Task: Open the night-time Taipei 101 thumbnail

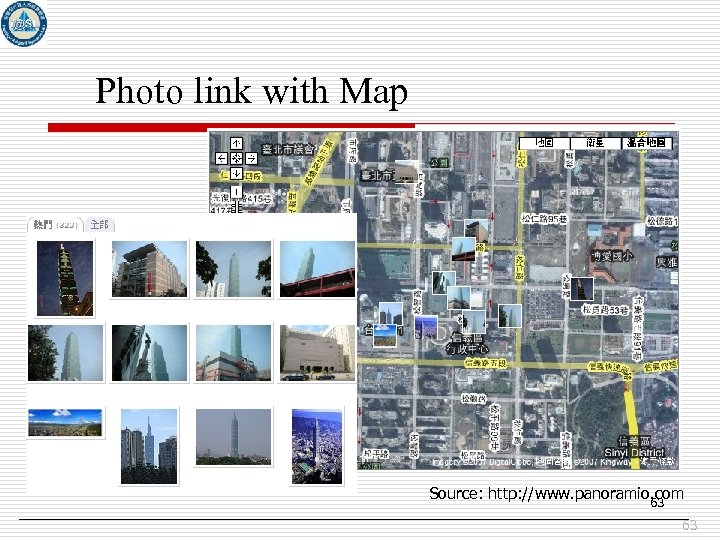Action: pyautogui.click(x=65, y=278)
